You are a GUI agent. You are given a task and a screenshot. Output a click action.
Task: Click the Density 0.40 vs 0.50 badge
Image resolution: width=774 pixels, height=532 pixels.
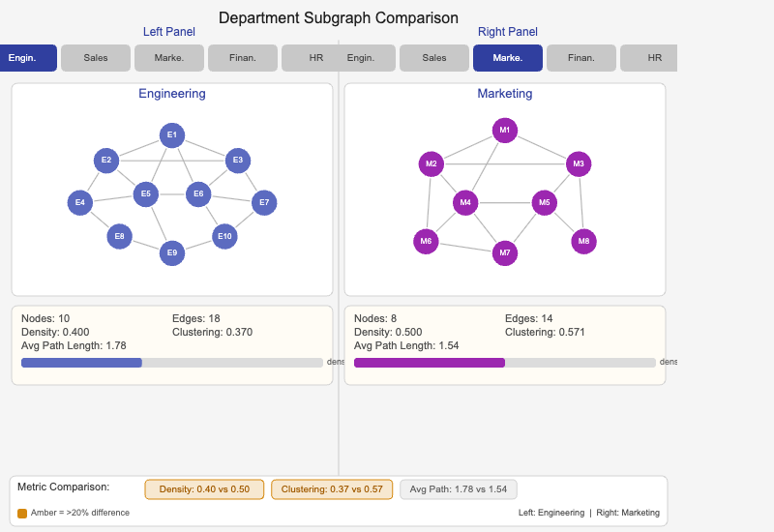pos(204,489)
